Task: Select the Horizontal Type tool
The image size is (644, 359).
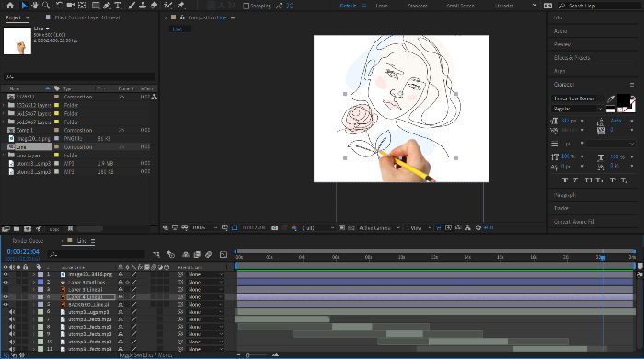Action: 118,6
